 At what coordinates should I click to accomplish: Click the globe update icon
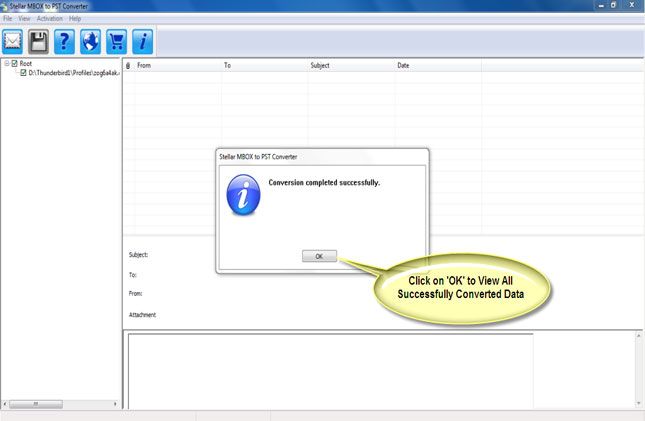(91, 42)
